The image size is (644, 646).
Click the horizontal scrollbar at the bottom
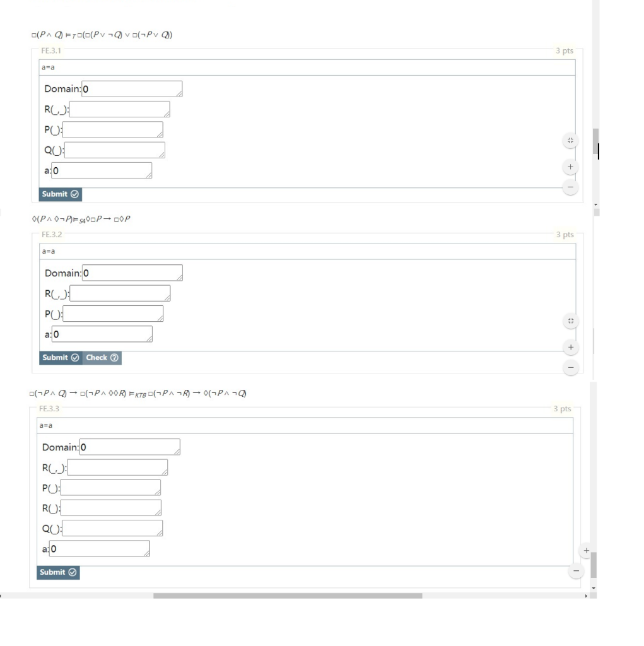[x=287, y=595]
